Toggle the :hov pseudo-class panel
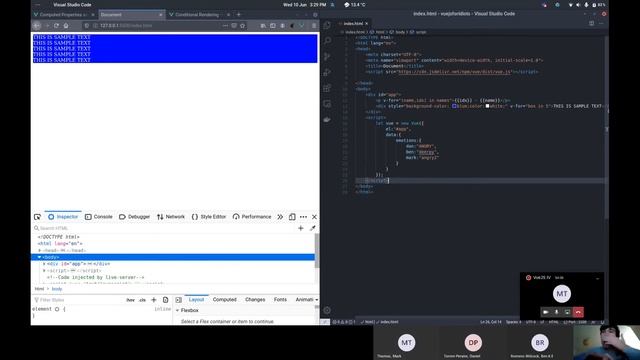Image resolution: width=640 pixels, height=360 pixels. point(130,300)
